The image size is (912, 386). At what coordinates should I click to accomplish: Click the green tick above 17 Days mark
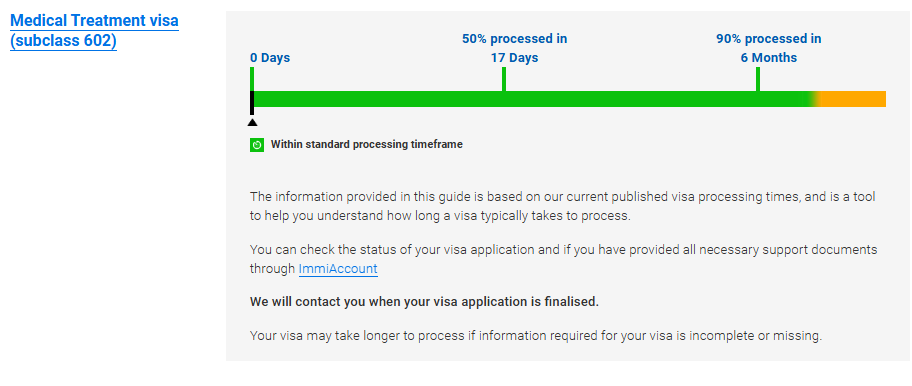[504, 79]
